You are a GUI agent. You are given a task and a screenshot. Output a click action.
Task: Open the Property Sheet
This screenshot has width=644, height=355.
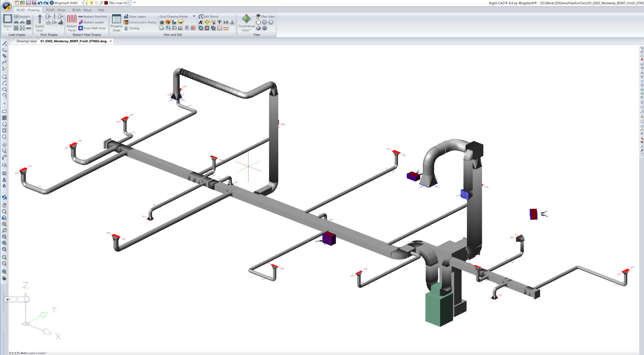[x=116, y=23]
